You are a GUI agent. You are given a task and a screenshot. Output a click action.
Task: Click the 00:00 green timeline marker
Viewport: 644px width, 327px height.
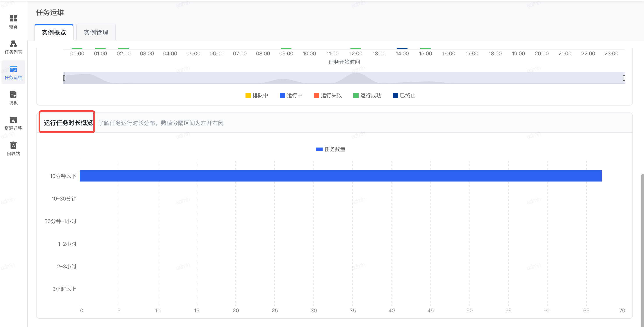click(77, 49)
